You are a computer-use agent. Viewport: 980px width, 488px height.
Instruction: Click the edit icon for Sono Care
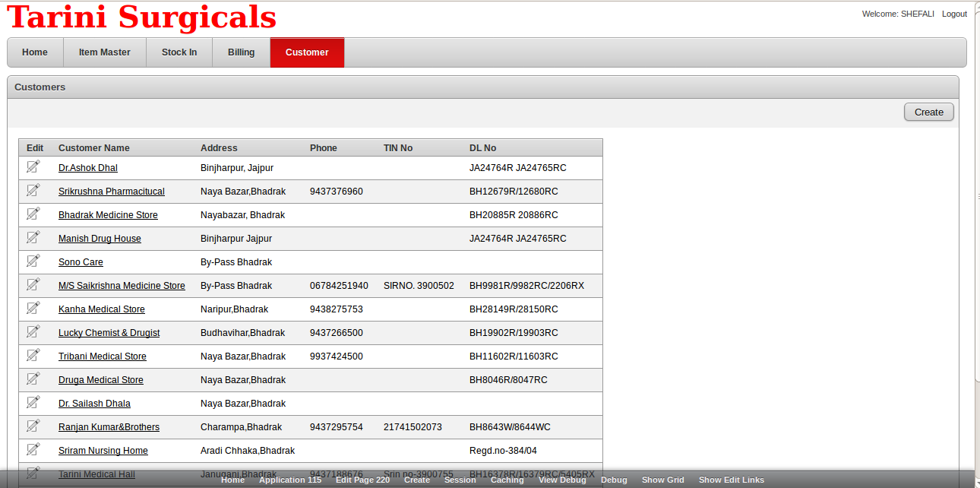[x=33, y=261]
